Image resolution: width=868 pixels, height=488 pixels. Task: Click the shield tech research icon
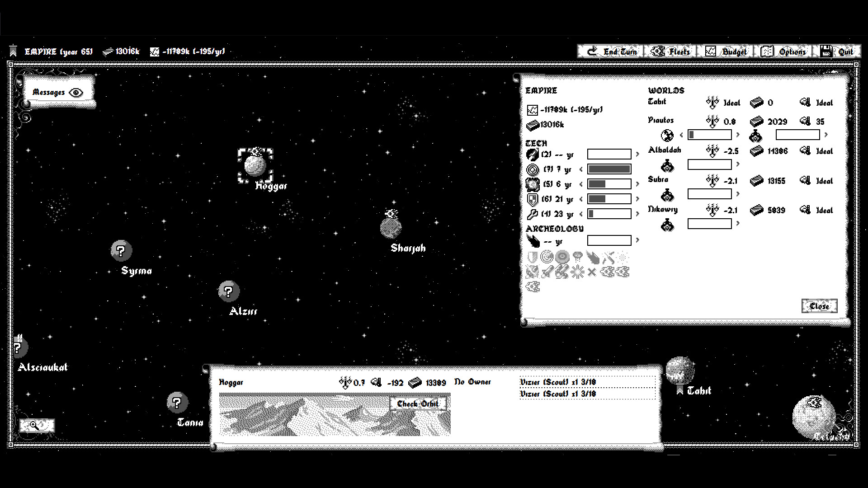pyautogui.click(x=533, y=199)
